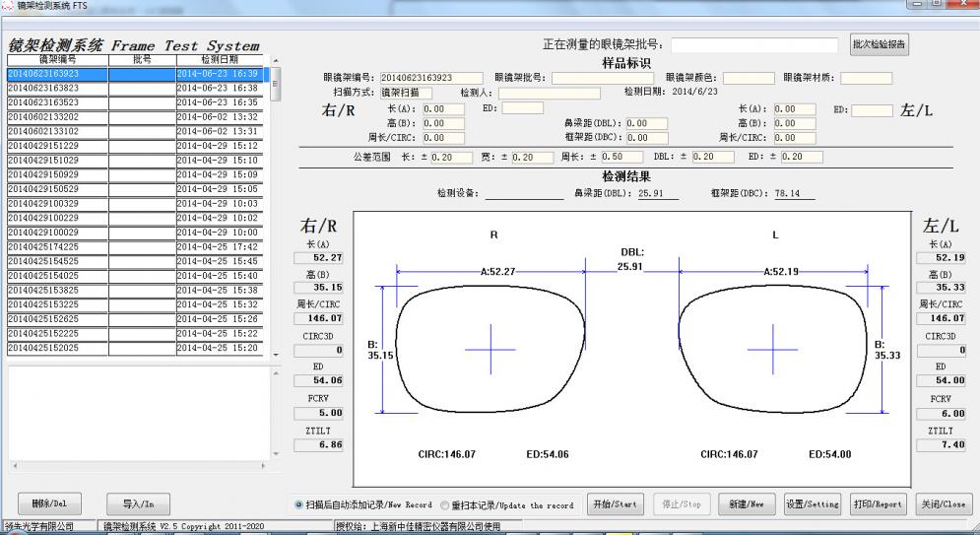Image resolution: width=980 pixels, height=535 pixels.
Task: Click the left lens ZTILT result 7.40
Action: coord(941,444)
